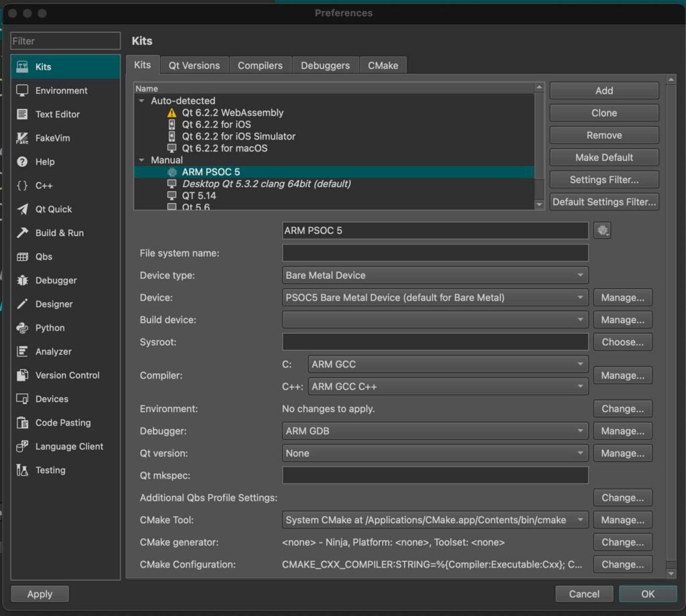Click Manage... next to Device
The width and height of the screenshot is (686, 616).
tap(622, 298)
